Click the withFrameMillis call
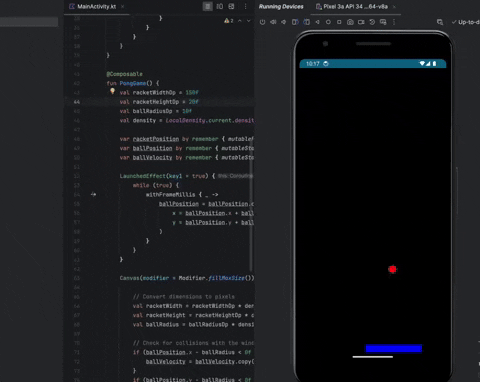This screenshot has width=480, height=382. click(170, 195)
